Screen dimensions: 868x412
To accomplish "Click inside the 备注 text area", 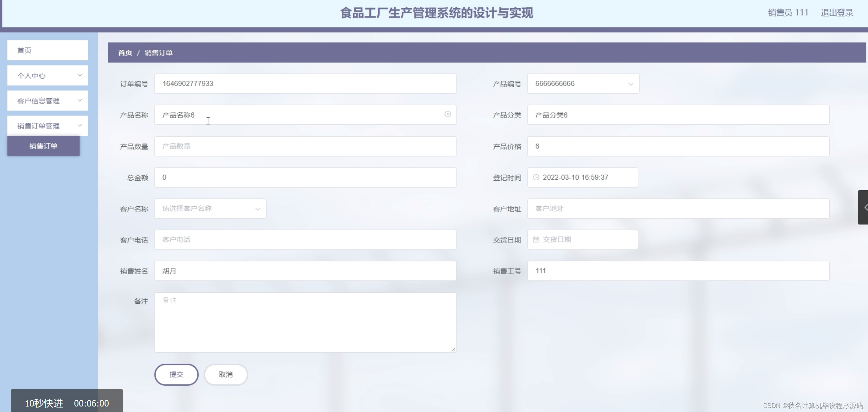I will [x=305, y=322].
